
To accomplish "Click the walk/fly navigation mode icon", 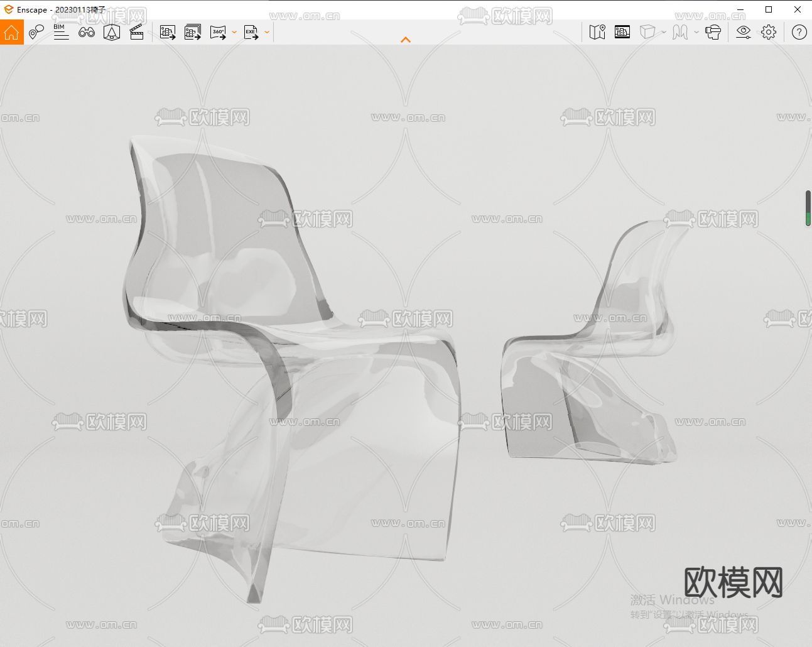I will pos(680,32).
